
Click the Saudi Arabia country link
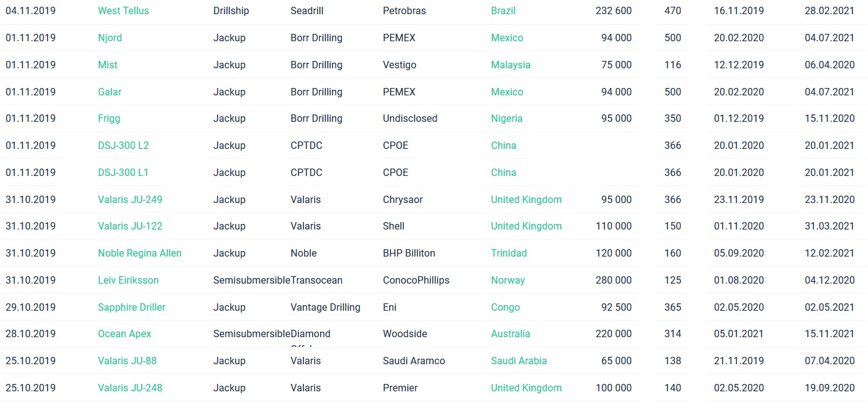[x=518, y=361]
